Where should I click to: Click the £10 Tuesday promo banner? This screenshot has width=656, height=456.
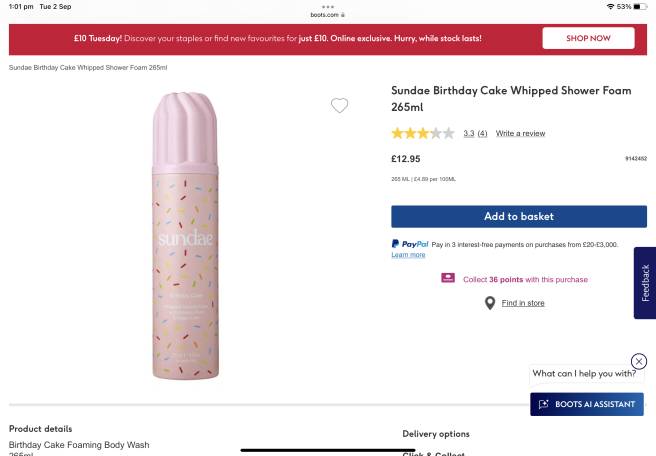(278, 38)
